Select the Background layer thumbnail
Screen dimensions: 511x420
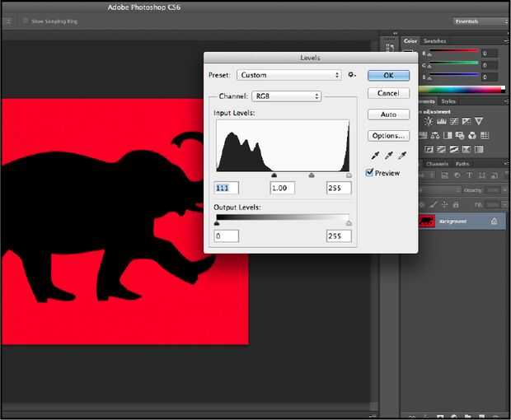427,222
